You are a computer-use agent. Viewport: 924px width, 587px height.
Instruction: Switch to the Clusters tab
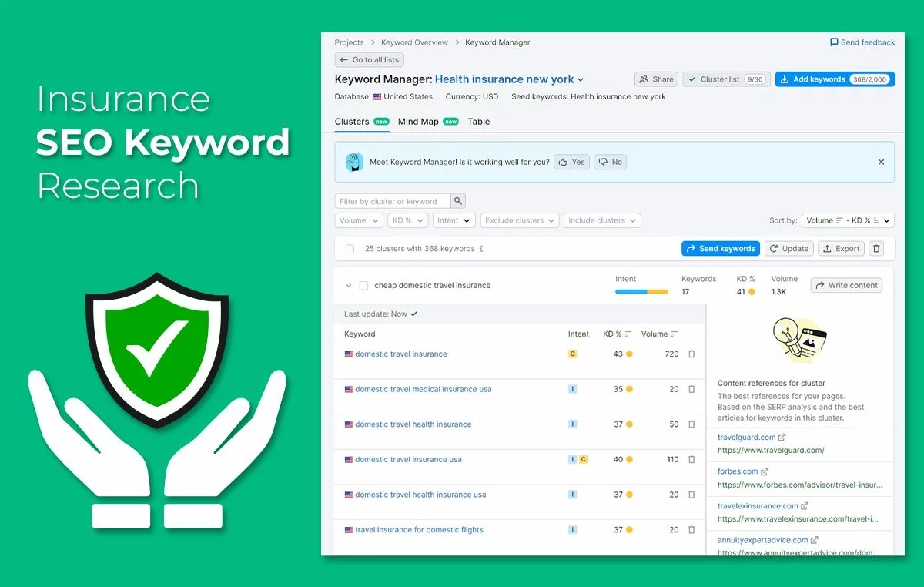tap(362, 122)
